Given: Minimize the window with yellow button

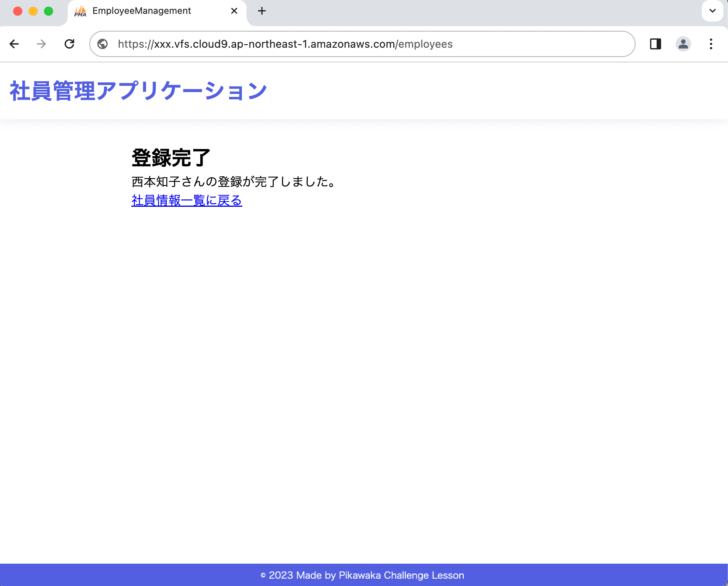Looking at the screenshot, I should coord(33,11).
